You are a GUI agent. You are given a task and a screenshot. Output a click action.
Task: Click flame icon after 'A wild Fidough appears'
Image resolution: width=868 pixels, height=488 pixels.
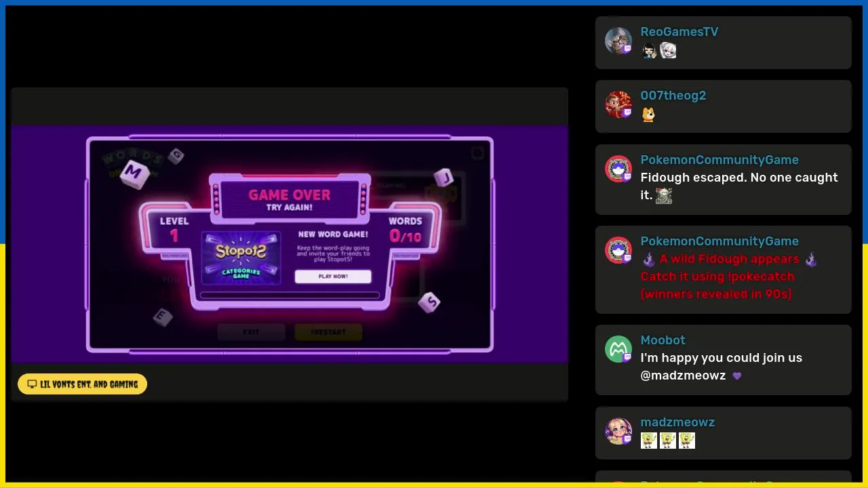click(x=811, y=259)
